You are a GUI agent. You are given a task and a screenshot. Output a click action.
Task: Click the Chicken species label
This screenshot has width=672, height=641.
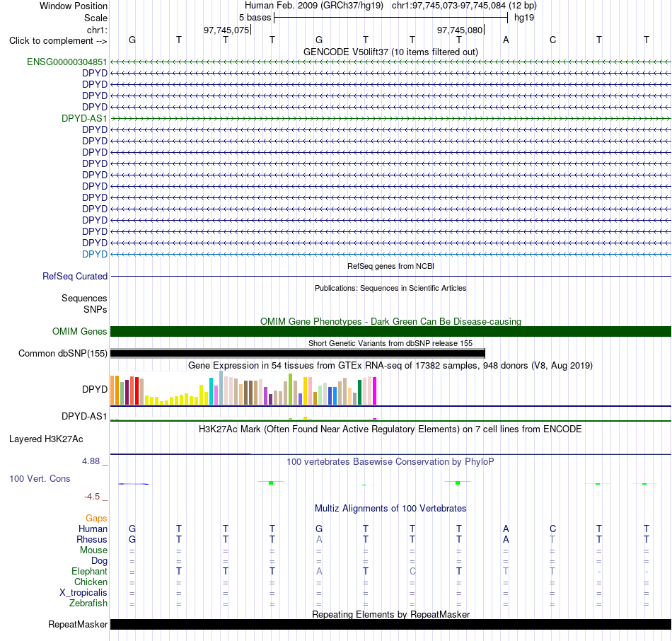tap(91, 582)
